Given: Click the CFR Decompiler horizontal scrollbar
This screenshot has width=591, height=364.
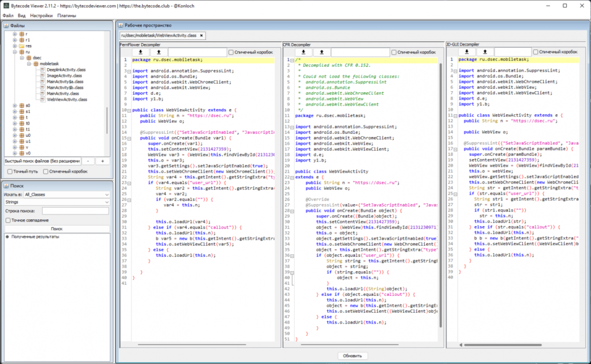Looking at the screenshot, I should coord(349,344).
